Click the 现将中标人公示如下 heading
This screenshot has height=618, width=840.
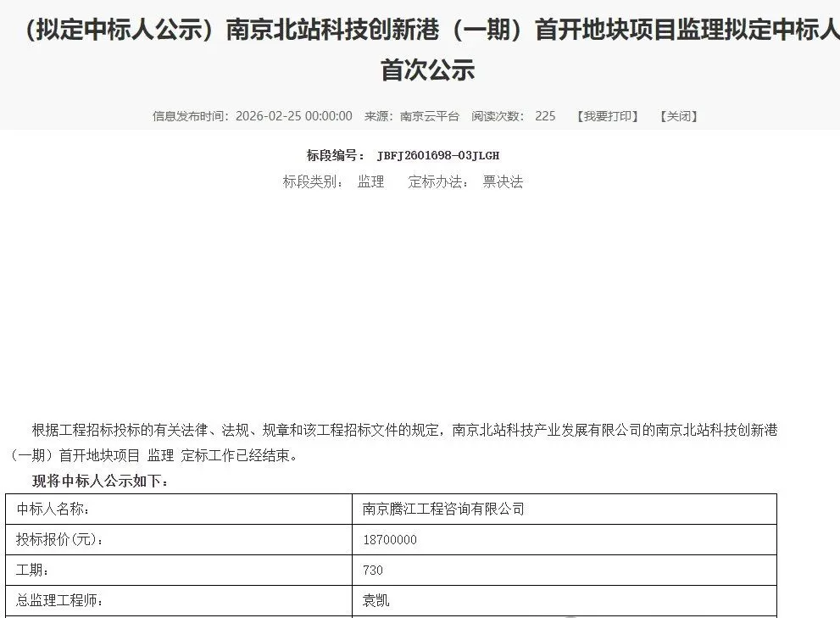click(x=100, y=481)
